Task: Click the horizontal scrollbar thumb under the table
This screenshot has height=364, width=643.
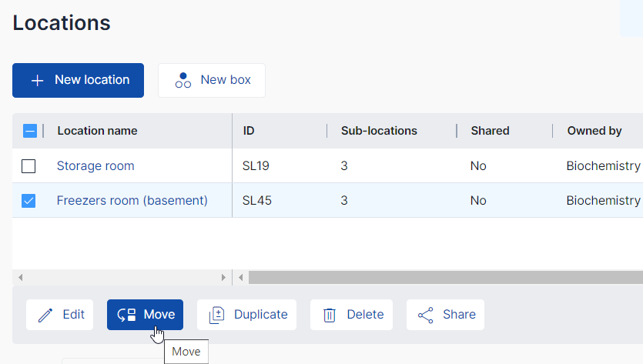Action: [x=445, y=277]
